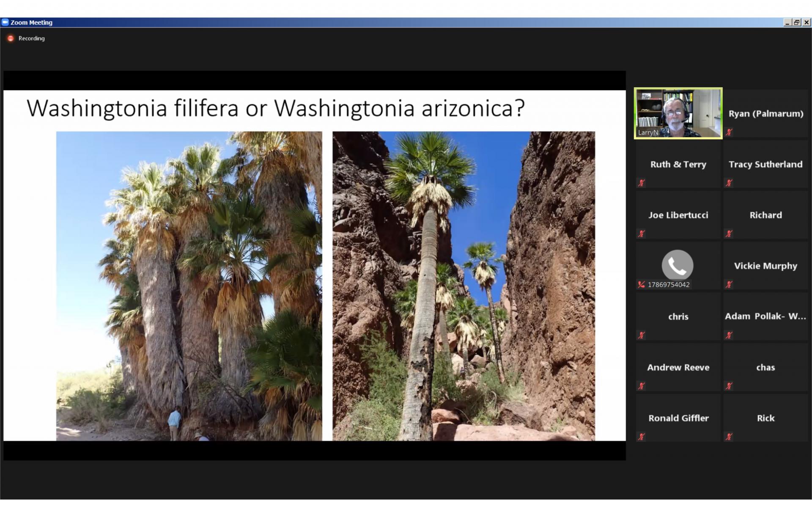Click the left palm grove photo
This screenshot has width=812, height=517.
coord(189,286)
